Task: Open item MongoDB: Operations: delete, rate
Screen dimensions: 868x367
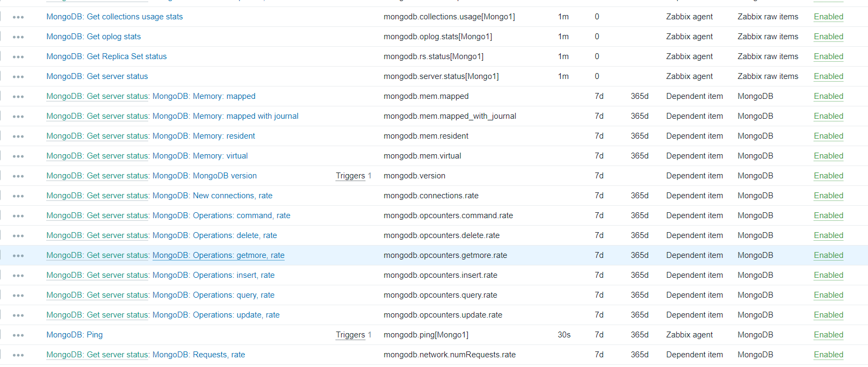Action: click(x=215, y=235)
